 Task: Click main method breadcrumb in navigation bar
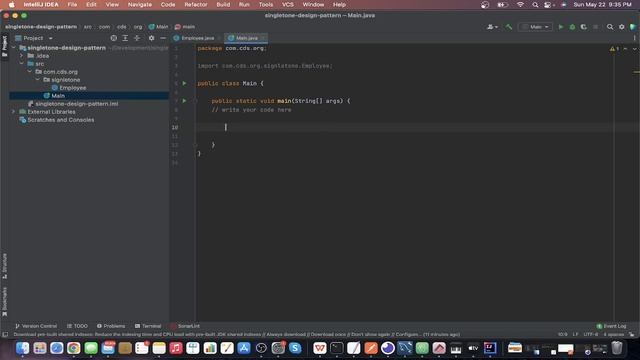coord(185,27)
